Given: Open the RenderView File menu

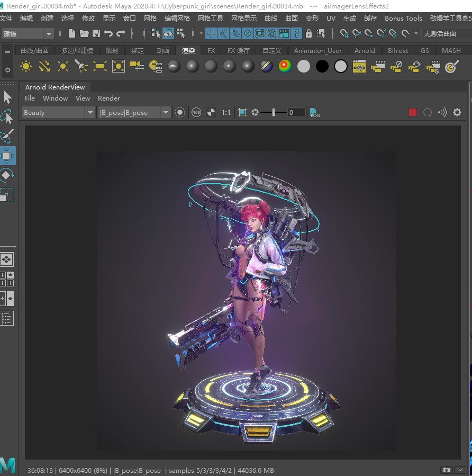Looking at the screenshot, I should coord(30,98).
